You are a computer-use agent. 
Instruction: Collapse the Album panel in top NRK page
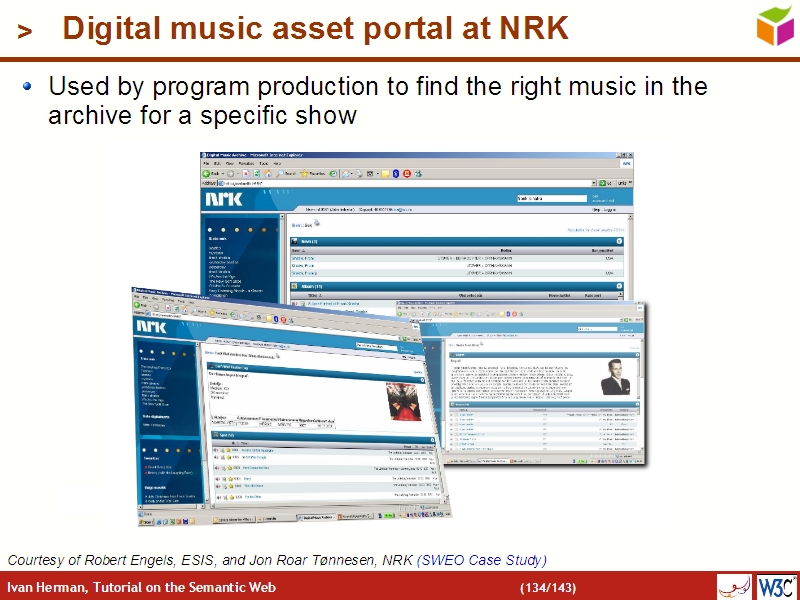click(x=619, y=285)
